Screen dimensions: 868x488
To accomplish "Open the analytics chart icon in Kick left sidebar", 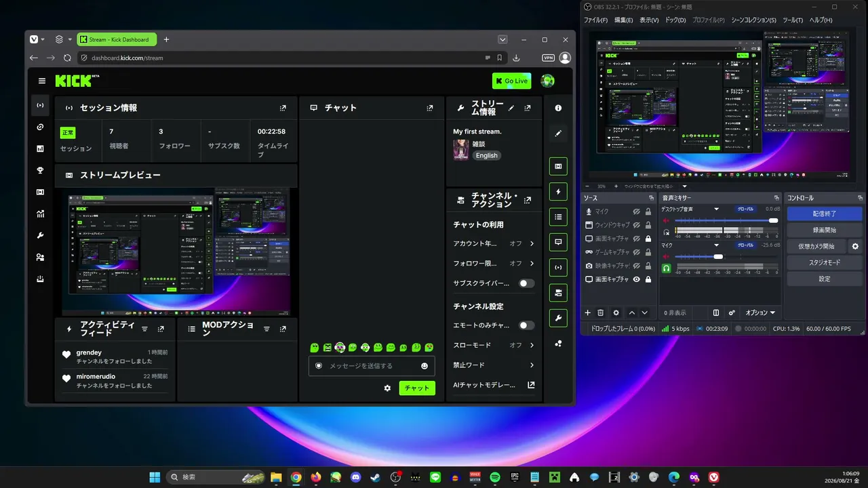I will 41,213.
